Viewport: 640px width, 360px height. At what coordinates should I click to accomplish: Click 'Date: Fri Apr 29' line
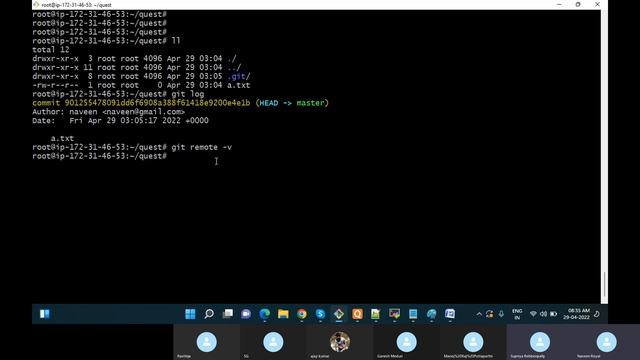point(120,121)
